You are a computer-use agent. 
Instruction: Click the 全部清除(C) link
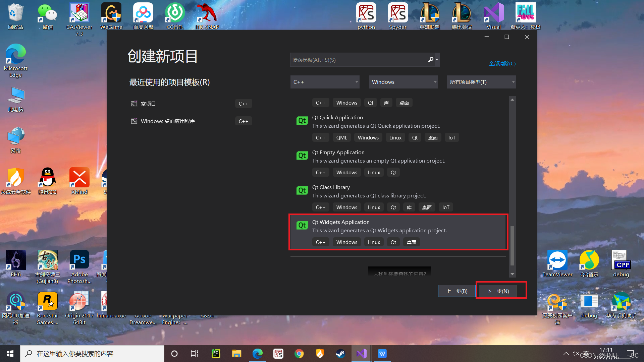pyautogui.click(x=502, y=63)
